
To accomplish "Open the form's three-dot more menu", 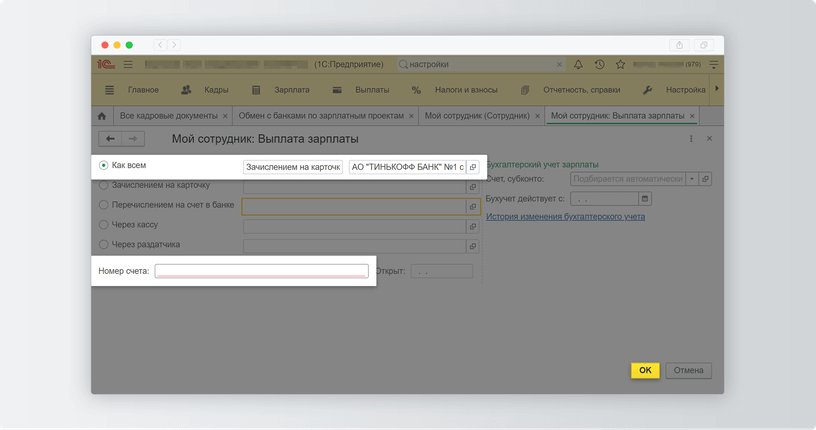I will 691,139.
